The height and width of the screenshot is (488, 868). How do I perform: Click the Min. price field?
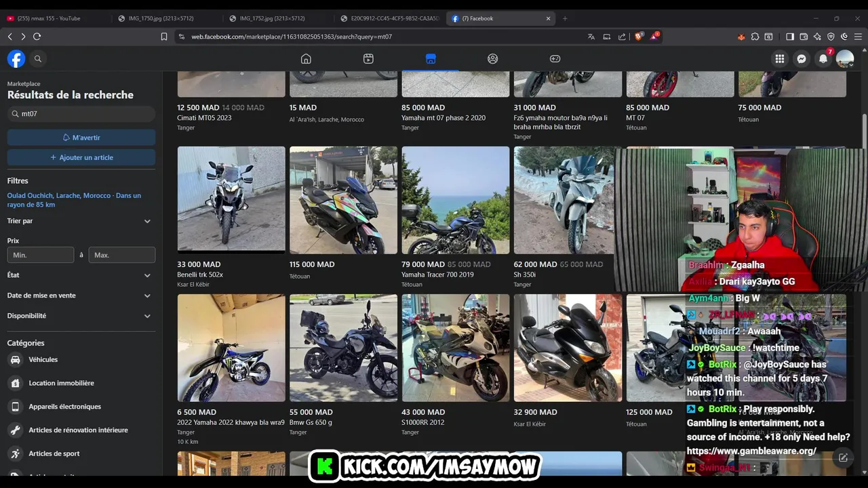41,255
